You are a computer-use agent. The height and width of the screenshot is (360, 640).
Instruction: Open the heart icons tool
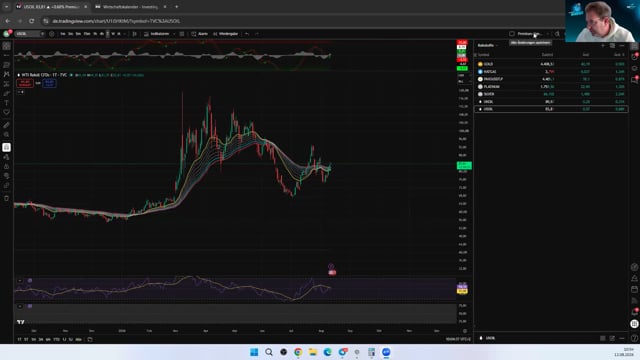click(x=7, y=112)
